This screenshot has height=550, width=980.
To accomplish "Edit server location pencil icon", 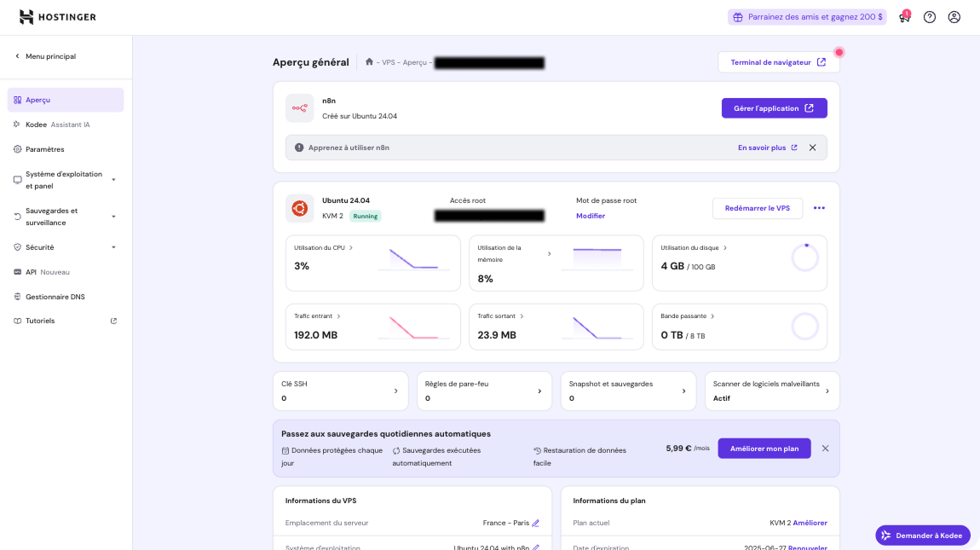I will (535, 523).
